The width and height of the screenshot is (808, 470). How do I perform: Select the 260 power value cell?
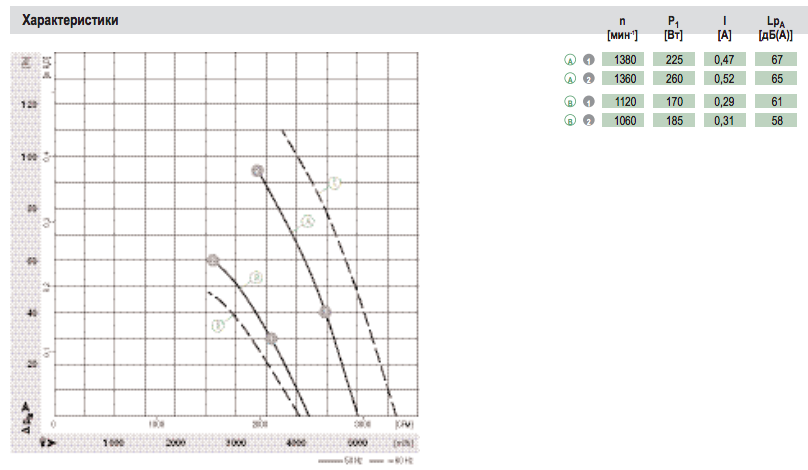673,79
